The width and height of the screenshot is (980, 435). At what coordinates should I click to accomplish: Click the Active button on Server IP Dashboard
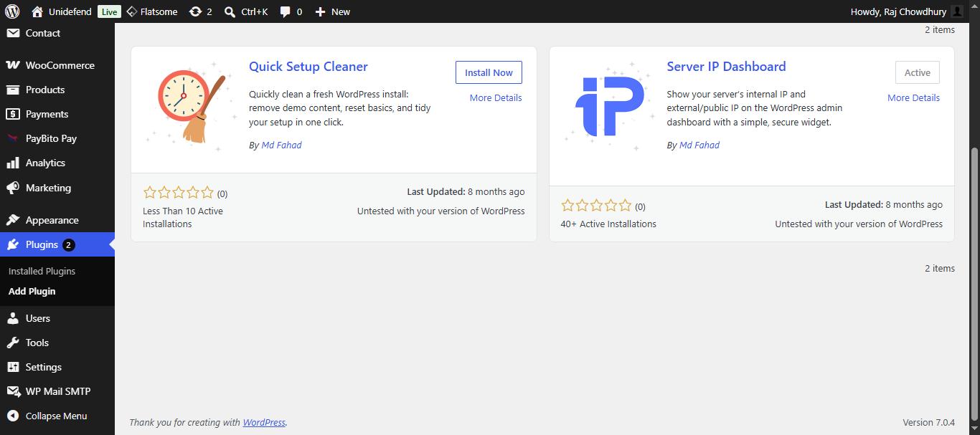(918, 72)
